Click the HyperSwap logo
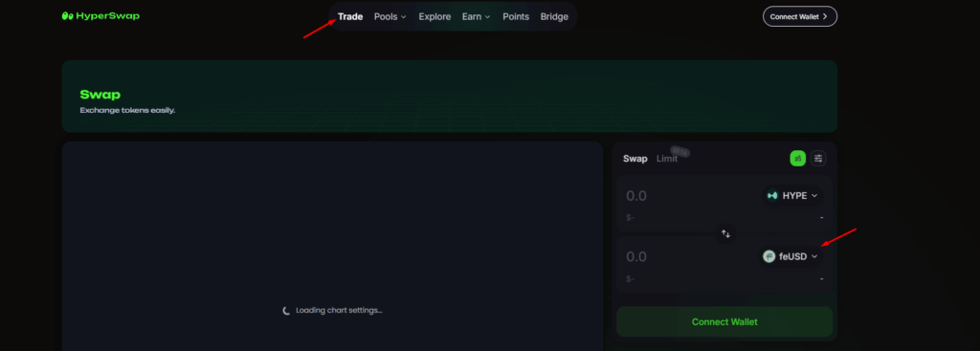The height and width of the screenshot is (351, 980). (100, 16)
